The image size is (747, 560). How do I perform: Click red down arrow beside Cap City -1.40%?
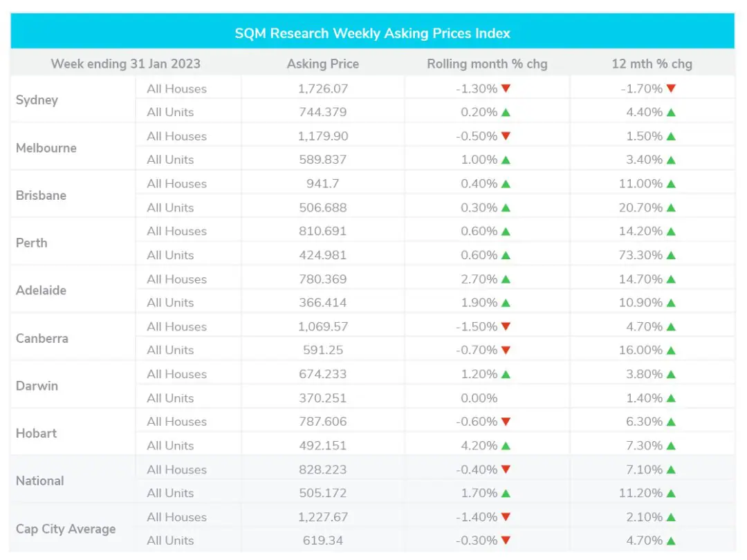coord(506,517)
